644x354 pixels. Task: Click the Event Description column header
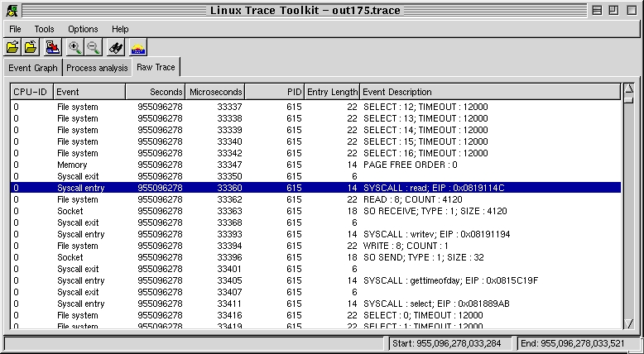click(x=490, y=92)
